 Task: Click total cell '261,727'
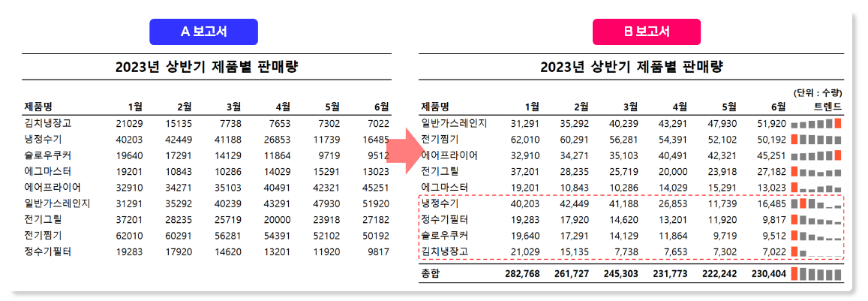[x=571, y=273]
